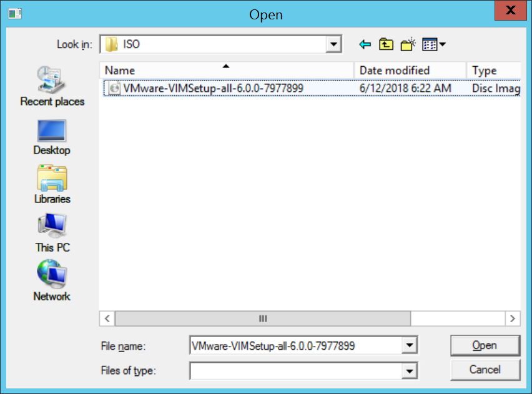This screenshot has height=394, width=532.
Task: Select VMware-VIMSetup-all-6.0.0-7977899 file name
Action: tap(213, 88)
